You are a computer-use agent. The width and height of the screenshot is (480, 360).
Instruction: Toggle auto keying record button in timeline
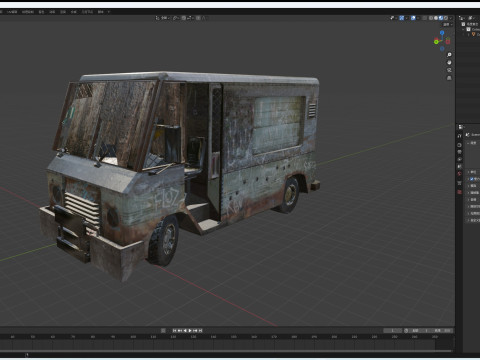[163, 330]
